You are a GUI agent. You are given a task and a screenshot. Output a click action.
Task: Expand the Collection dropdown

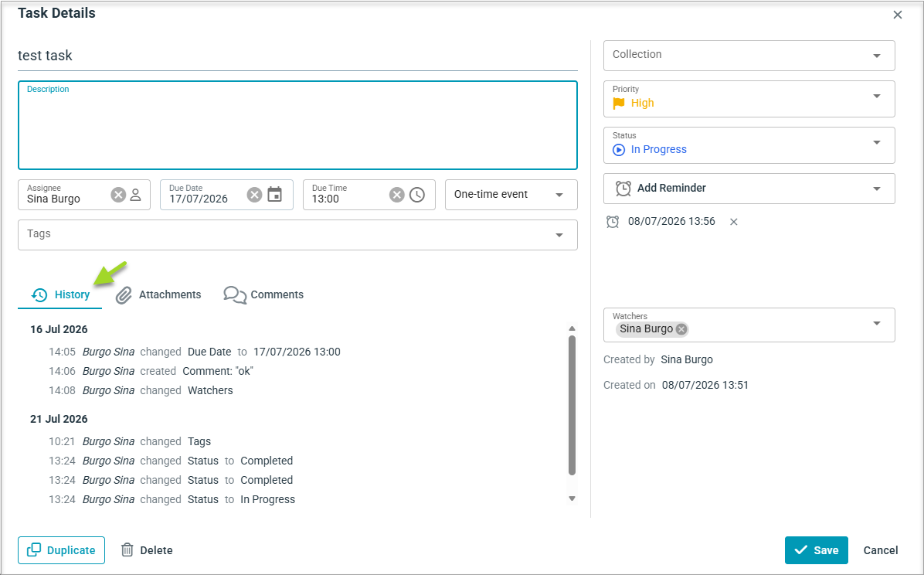[749, 56]
